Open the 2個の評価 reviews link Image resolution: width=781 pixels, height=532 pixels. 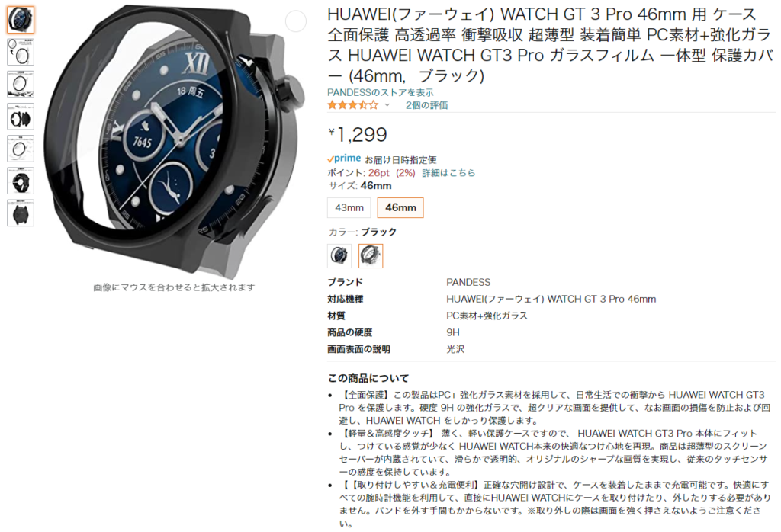click(x=426, y=105)
